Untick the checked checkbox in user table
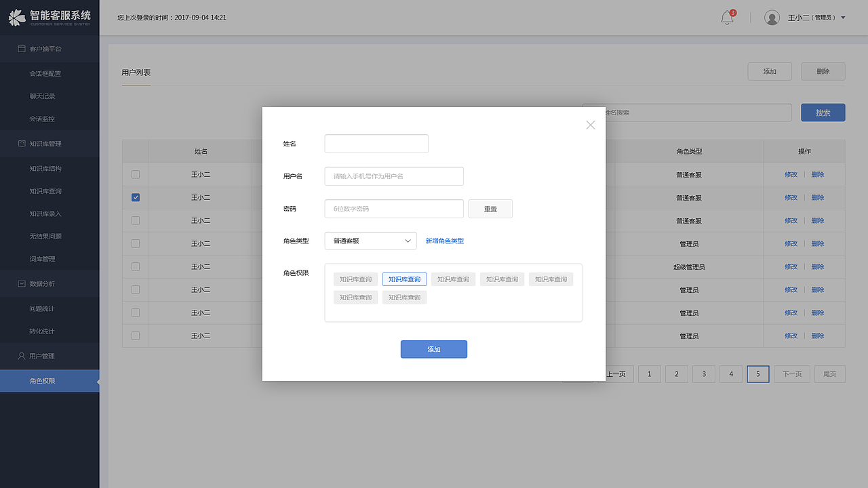 click(x=136, y=197)
